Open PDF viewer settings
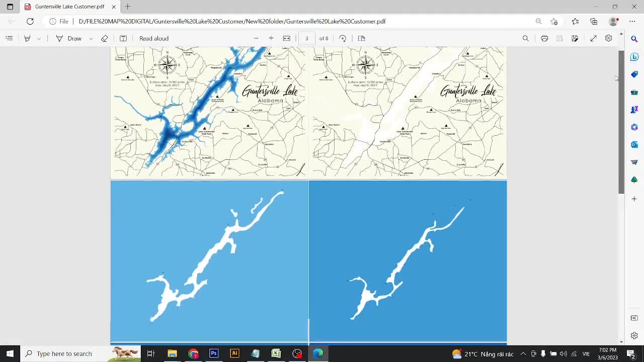 [x=608, y=38]
